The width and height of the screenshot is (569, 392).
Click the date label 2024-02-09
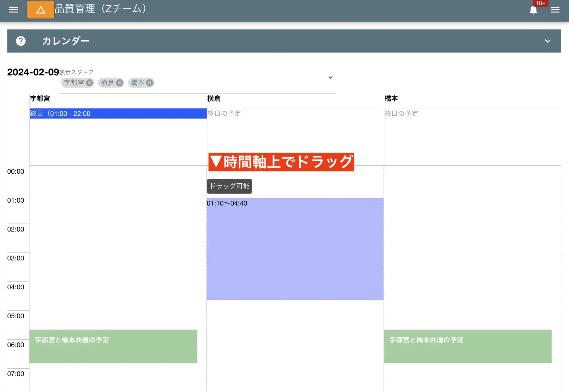point(33,72)
